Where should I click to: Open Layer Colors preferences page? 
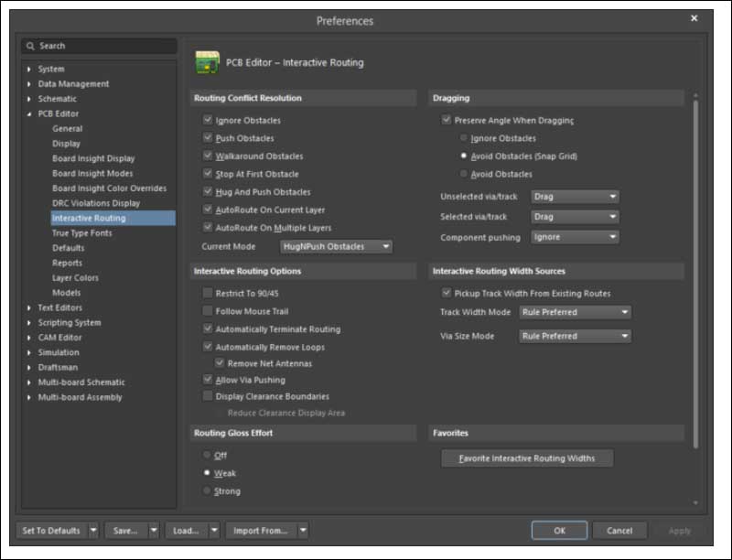(x=74, y=278)
